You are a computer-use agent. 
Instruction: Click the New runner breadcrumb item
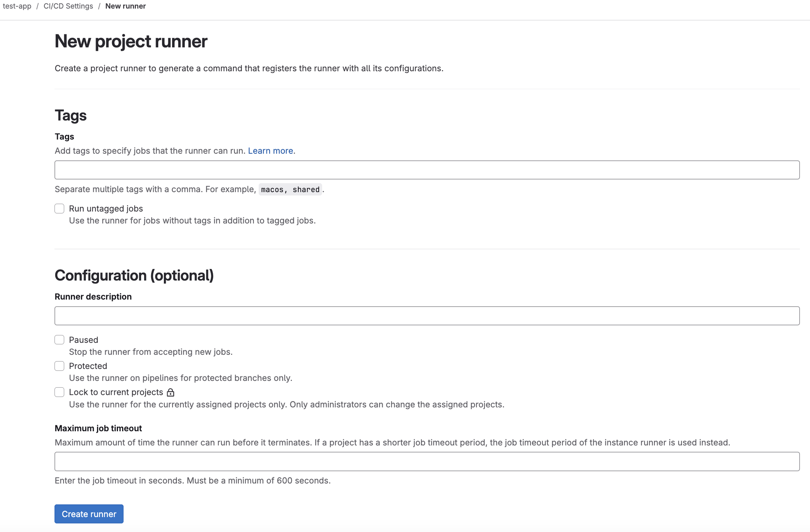point(125,6)
